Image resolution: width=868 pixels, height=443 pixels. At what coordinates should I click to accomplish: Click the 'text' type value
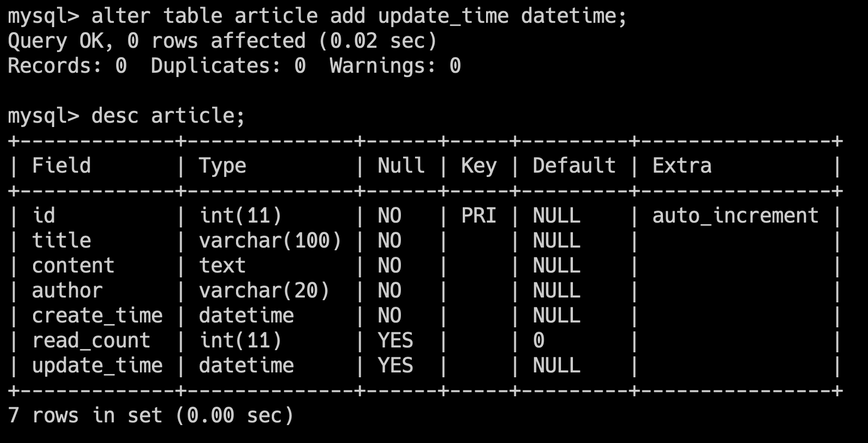coord(222,265)
